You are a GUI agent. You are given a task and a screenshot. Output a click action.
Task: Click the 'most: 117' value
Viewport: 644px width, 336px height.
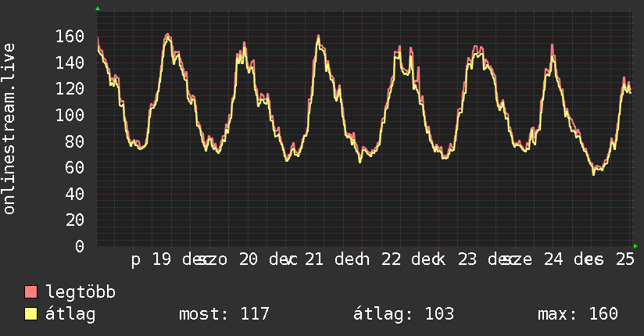224,314
